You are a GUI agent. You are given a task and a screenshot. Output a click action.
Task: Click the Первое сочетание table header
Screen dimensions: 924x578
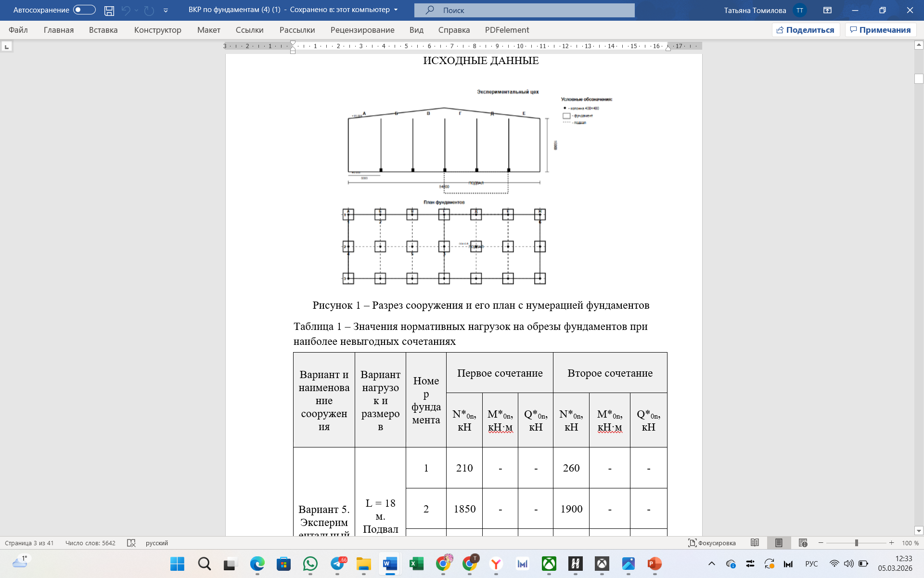point(500,373)
